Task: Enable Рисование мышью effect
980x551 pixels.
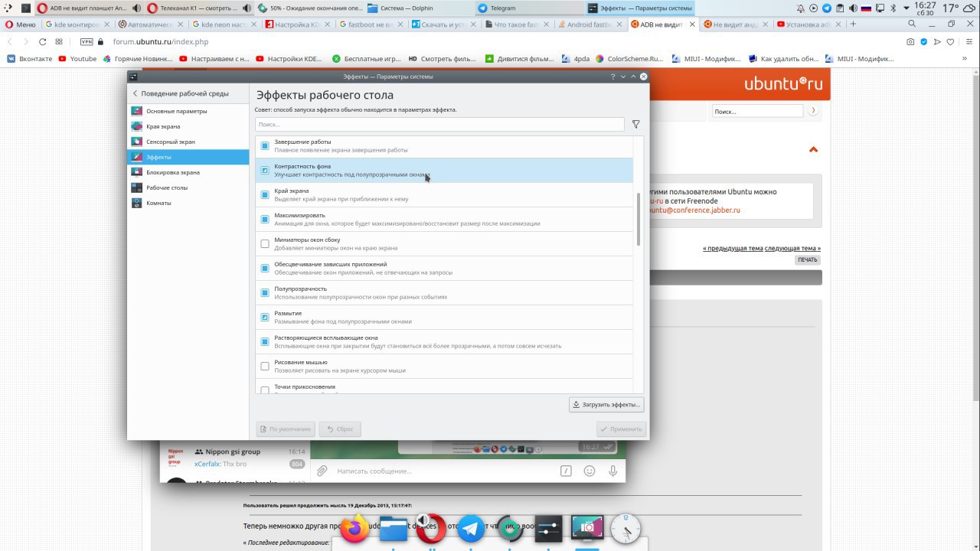Action: coord(265,366)
